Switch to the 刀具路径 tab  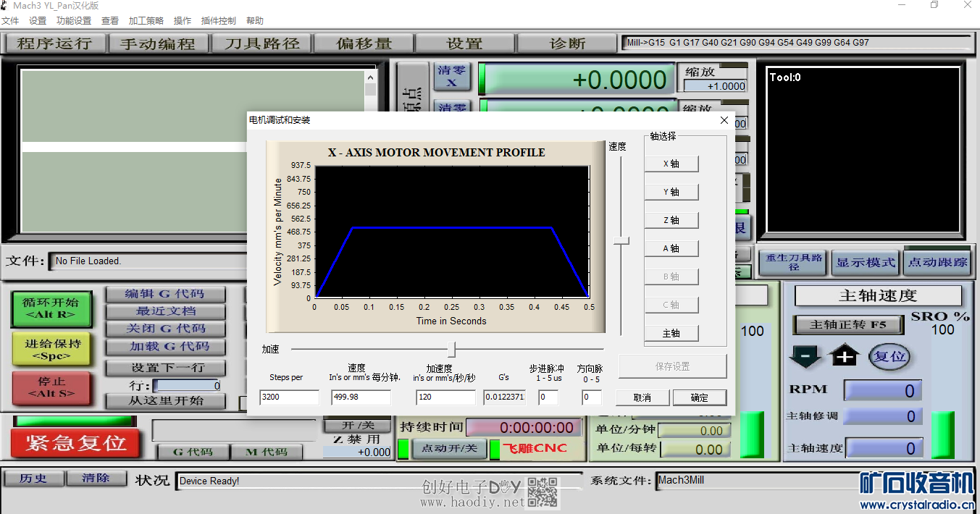[261, 43]
